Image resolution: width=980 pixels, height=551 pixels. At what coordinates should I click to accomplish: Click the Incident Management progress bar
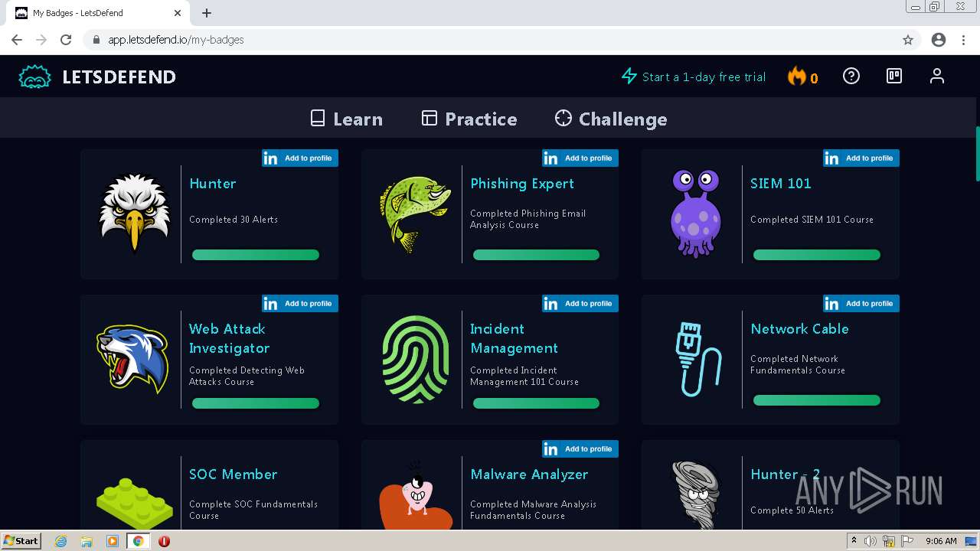pos(536,403)
